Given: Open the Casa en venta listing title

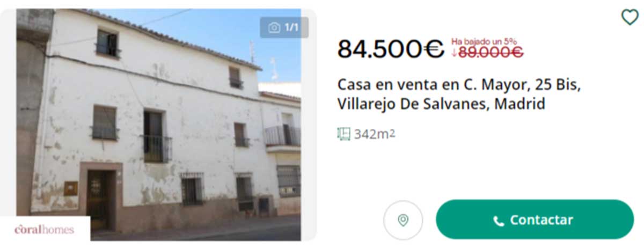Looking at the screenshot, I should (459, 94).
